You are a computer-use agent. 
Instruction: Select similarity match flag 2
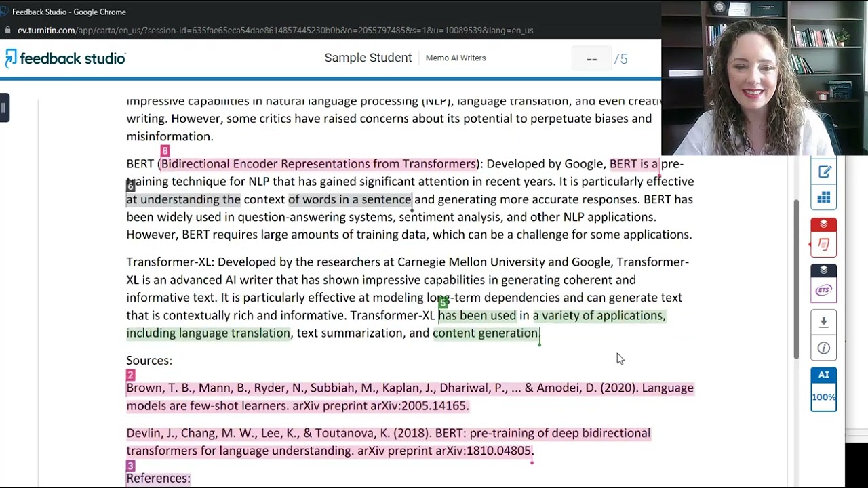coord(131,375)
